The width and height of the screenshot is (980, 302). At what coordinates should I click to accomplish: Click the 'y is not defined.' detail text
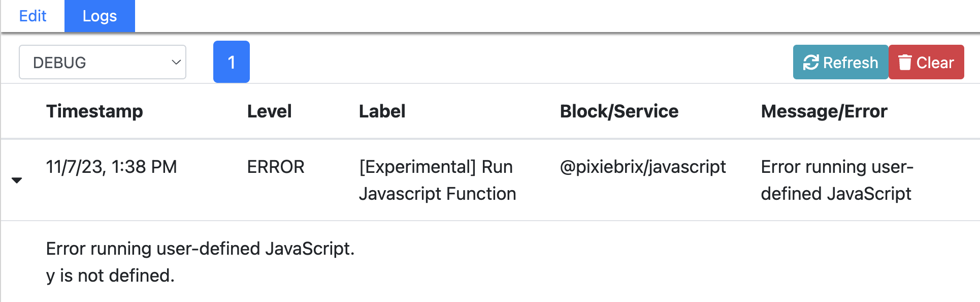point(110,276)
